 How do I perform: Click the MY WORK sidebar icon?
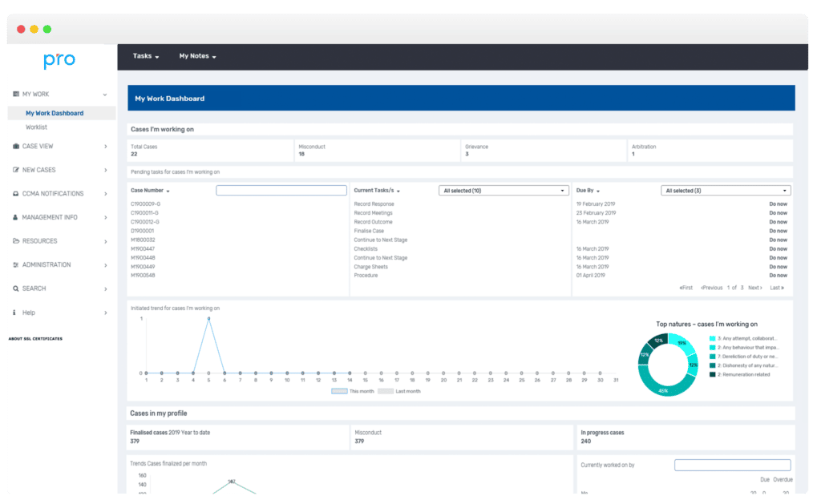16,94
